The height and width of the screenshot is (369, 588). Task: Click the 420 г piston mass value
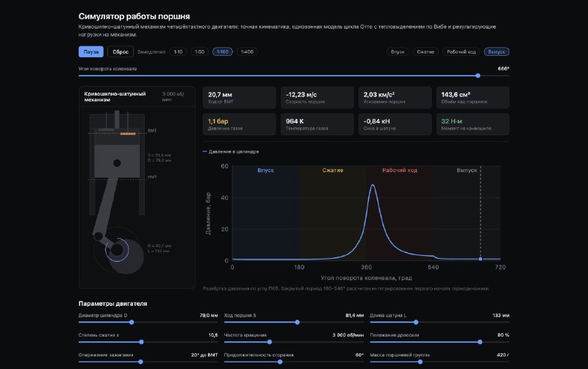coord(503,355)
